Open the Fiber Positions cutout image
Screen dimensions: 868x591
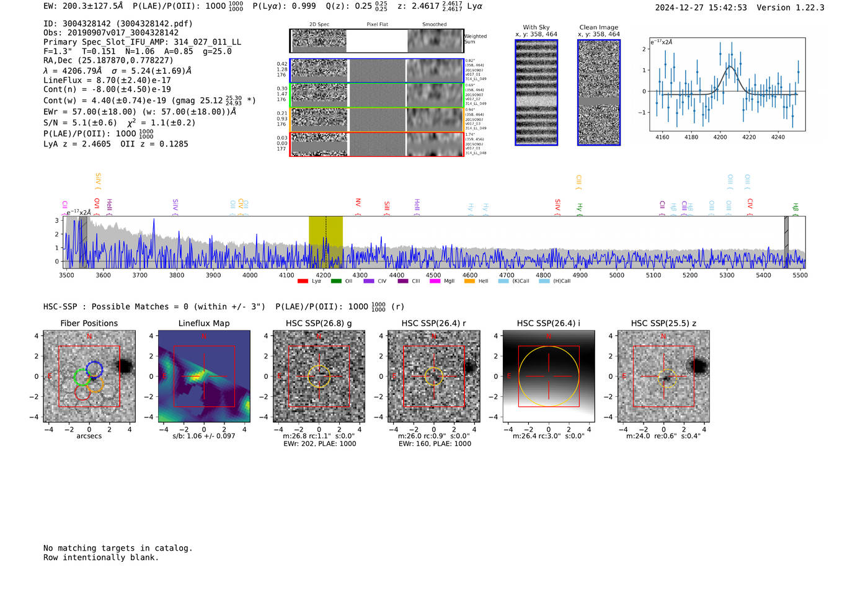(89, 376)
